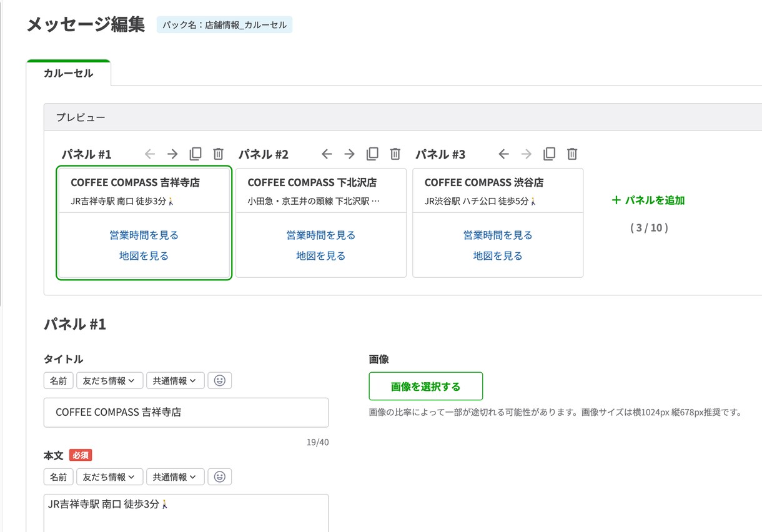Move Panel #1 left with arrow icon
This screenshot has width=762, height=532.
click(x=150, y=154)
